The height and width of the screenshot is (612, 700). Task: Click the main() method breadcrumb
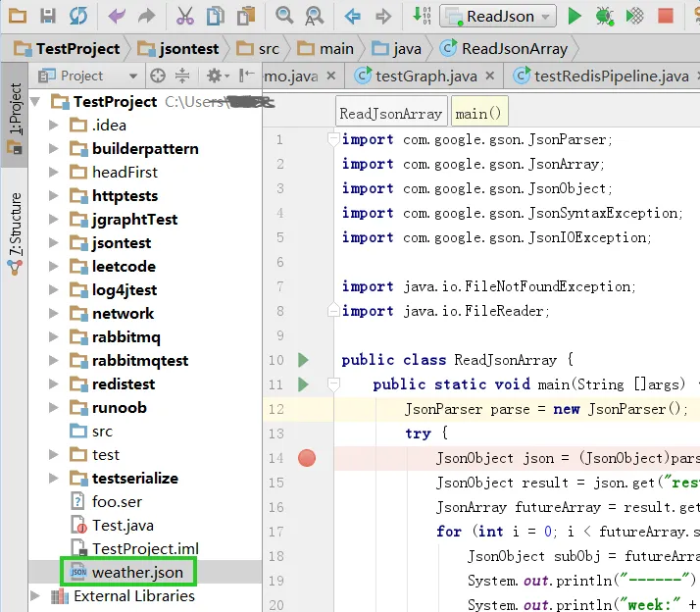(479, 114)
